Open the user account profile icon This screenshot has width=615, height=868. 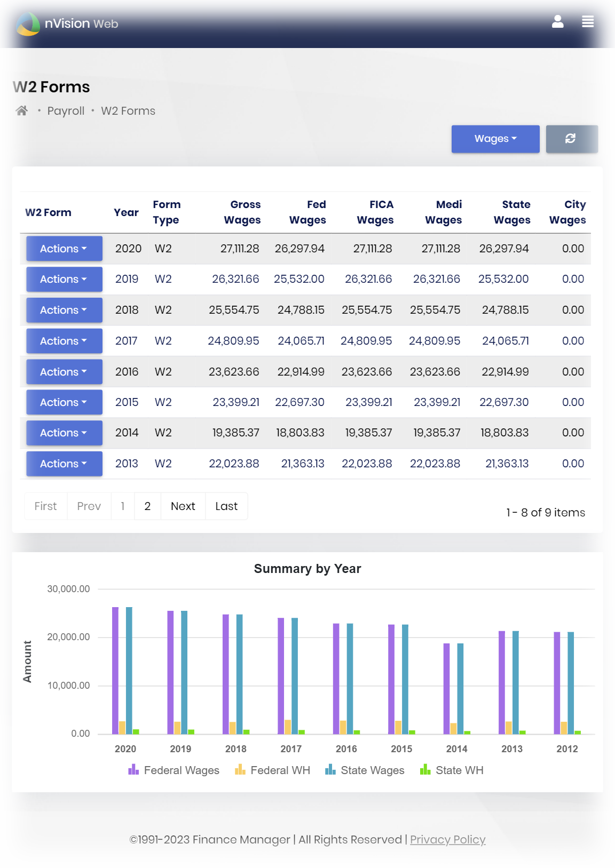557,22
